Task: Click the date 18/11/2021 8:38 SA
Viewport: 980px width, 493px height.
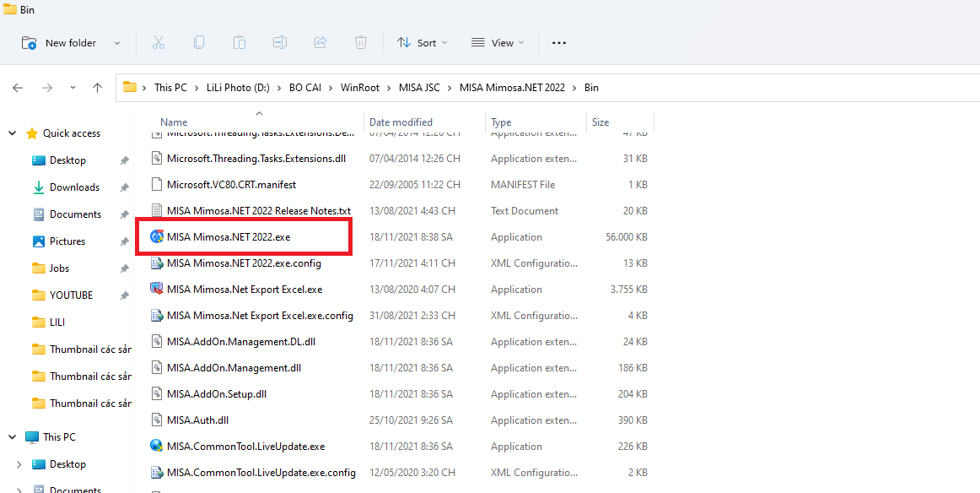Action: (411, 237)
